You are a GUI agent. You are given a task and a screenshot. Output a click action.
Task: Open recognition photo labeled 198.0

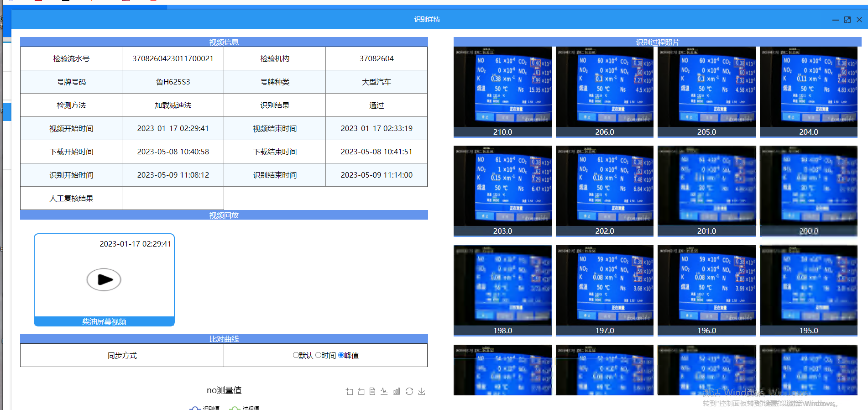[x=502, y=290]
